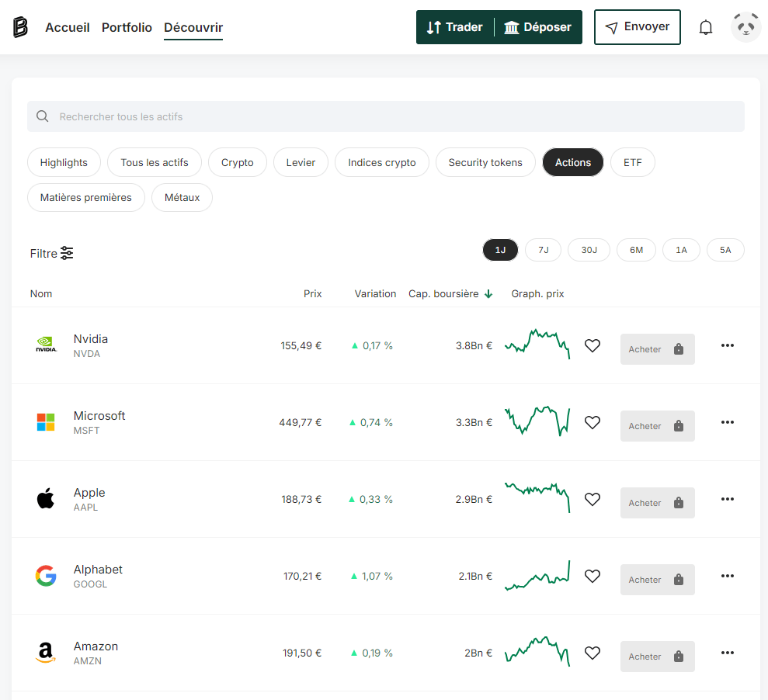Open the three-dot menu for Microsoft

728,422
